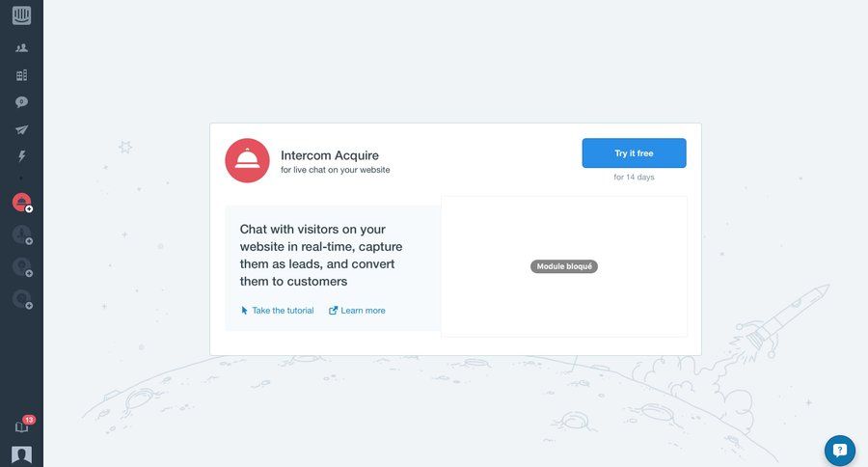
Task: Click the Try it free button
Action: click(x=634, y=152)
